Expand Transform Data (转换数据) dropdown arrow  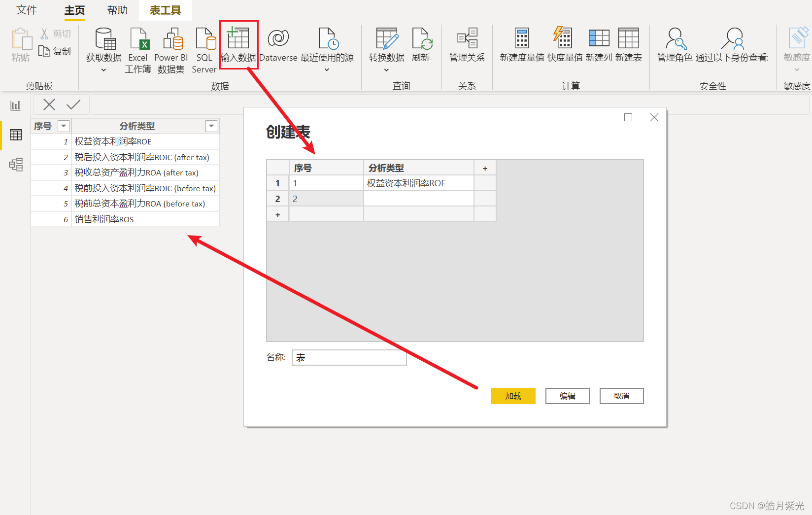click(x=386, y=70)
